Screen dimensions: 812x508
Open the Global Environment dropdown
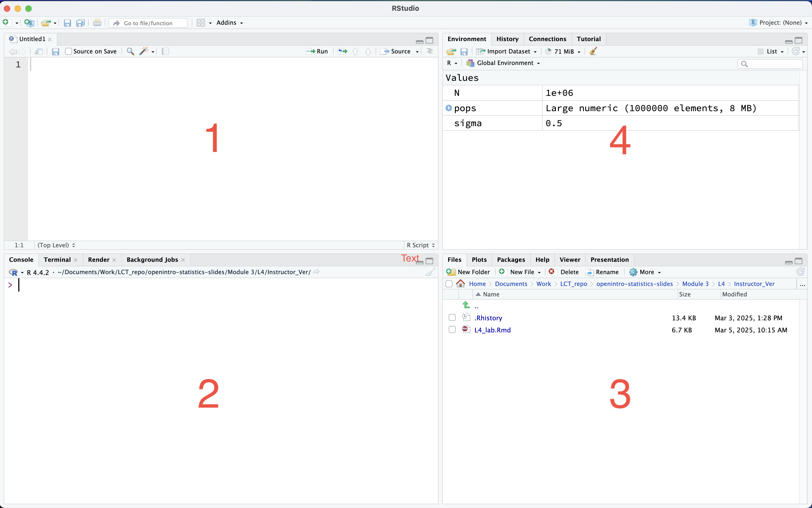(x=503, y=63)
